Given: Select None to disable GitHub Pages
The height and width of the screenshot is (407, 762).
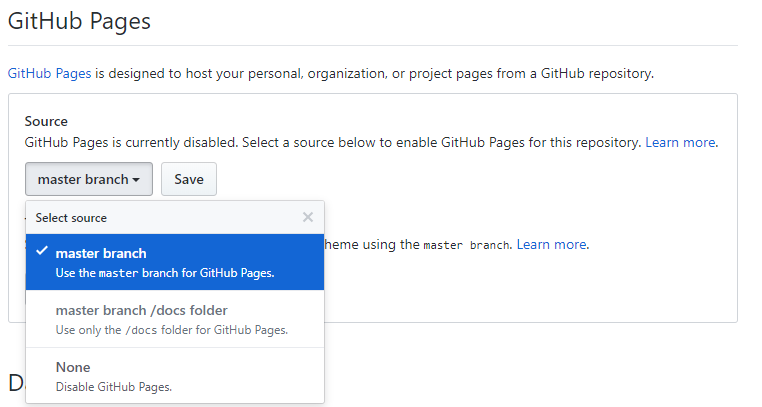Looking at the screenshot, I should click(175, 376).
